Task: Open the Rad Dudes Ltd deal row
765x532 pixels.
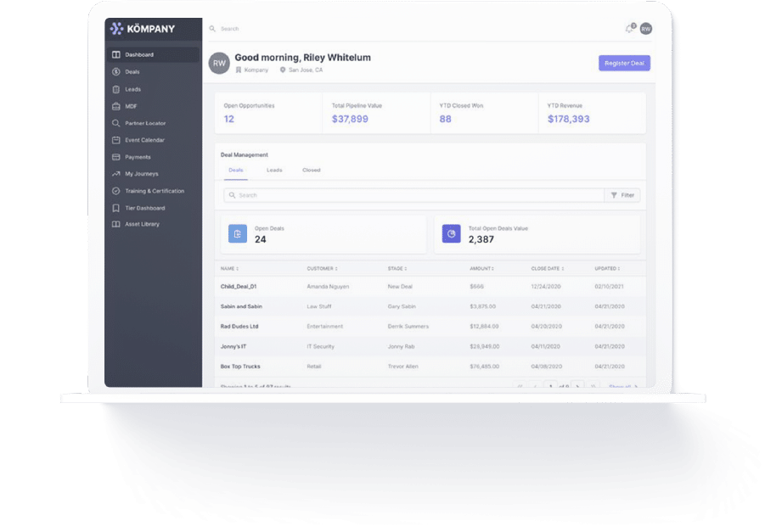Action: click(x=239, y=327)
